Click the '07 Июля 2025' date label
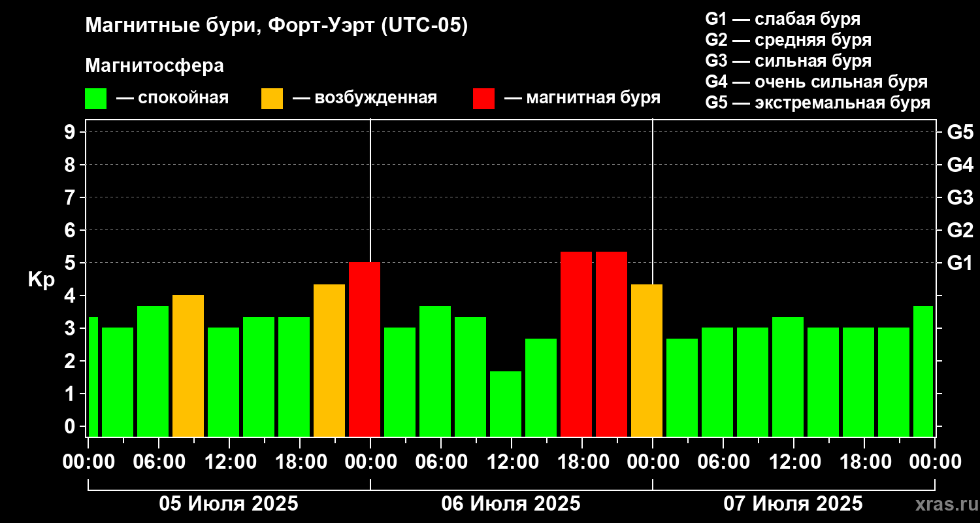This screenshot has width=980, height=523. point(793,504)
